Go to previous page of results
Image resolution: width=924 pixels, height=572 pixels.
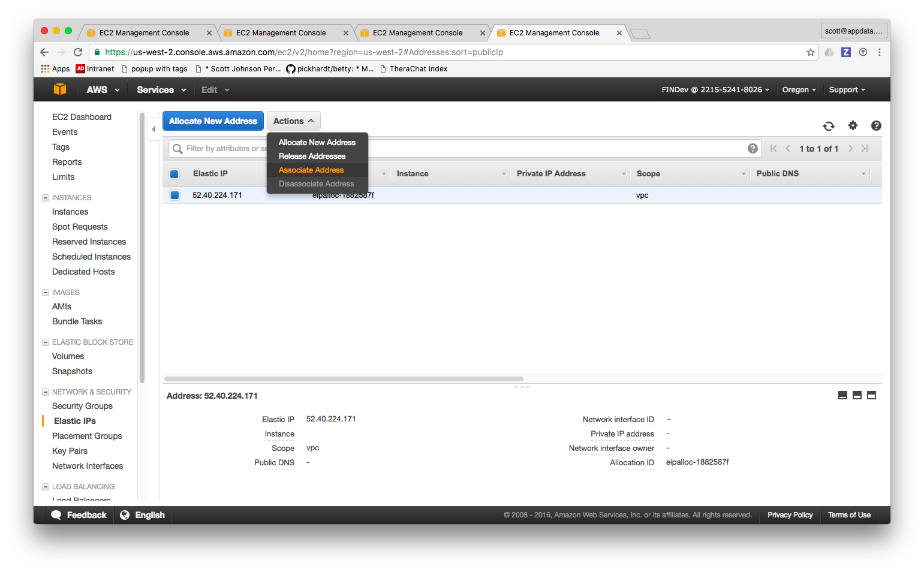pyautogui.click(x=788, y=149)
